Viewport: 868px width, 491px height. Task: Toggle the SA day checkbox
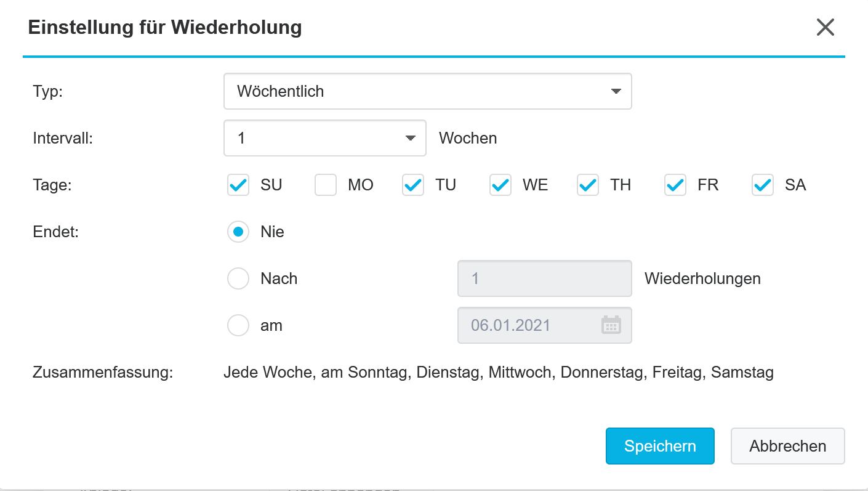pos(763,185)
